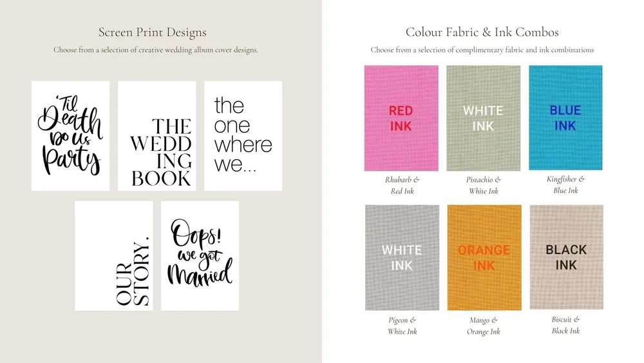Select the Our Story cover design
Viewport: 644px width, 363px height.
pyautogui.click(x=114, y=256)
